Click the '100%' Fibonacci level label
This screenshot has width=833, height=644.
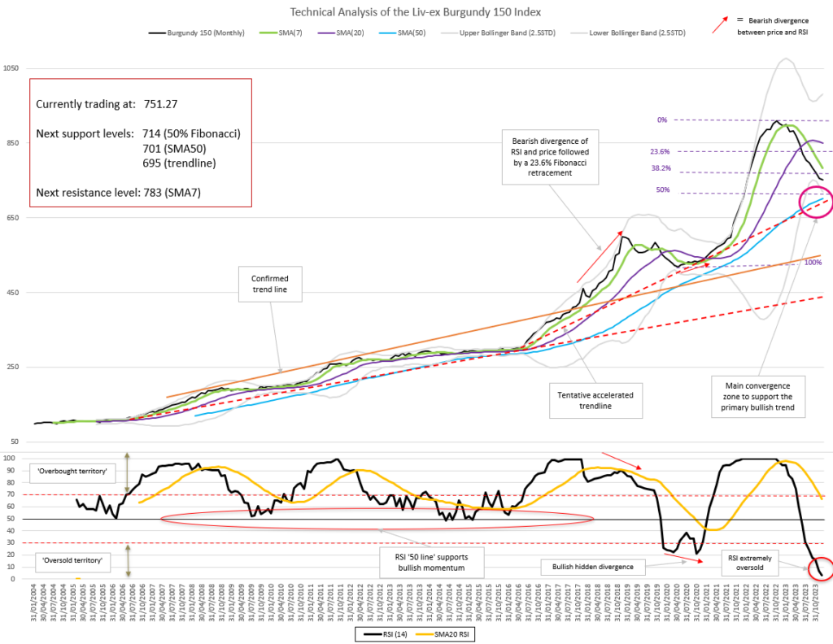pos(813,263)
